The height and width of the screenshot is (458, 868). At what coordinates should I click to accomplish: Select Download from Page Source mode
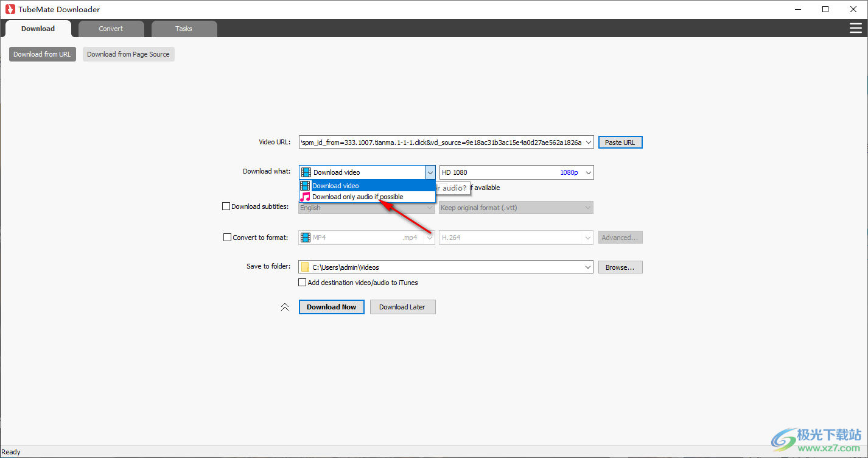click(128, 54)
